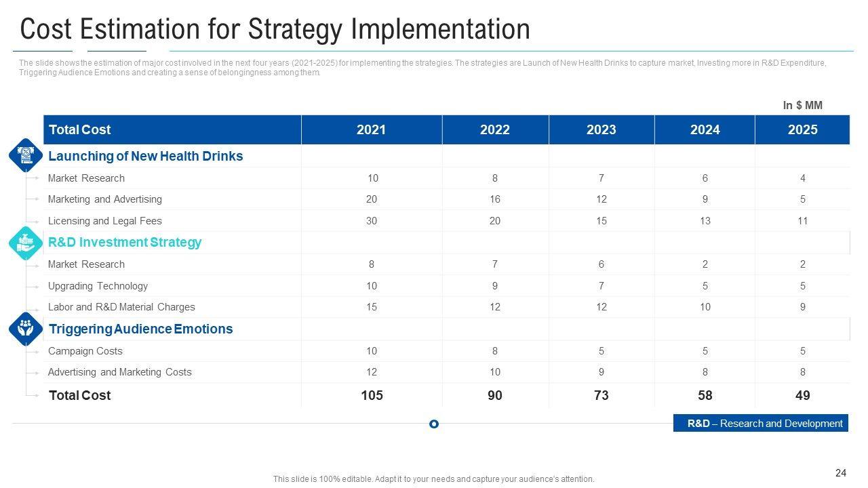The height and width of the screenshot is (488, 868).
Task: Select the Licensing and Legal Fees row label
Action: tap(105, 221)
